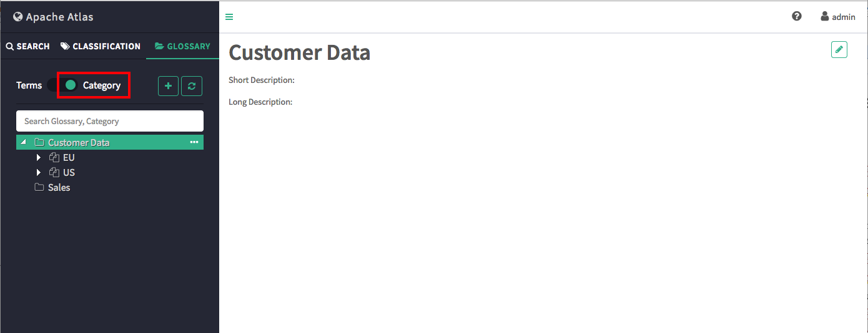The image size is (868, 333).
Task: Expand the EU category node
Action: 39,157
